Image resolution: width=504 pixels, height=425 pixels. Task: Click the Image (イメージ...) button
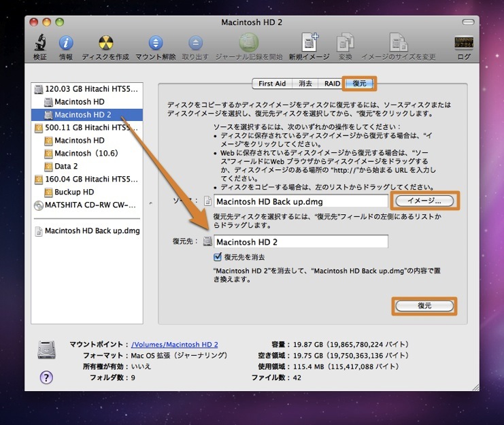pyautogui.click(x=424, y=201)
